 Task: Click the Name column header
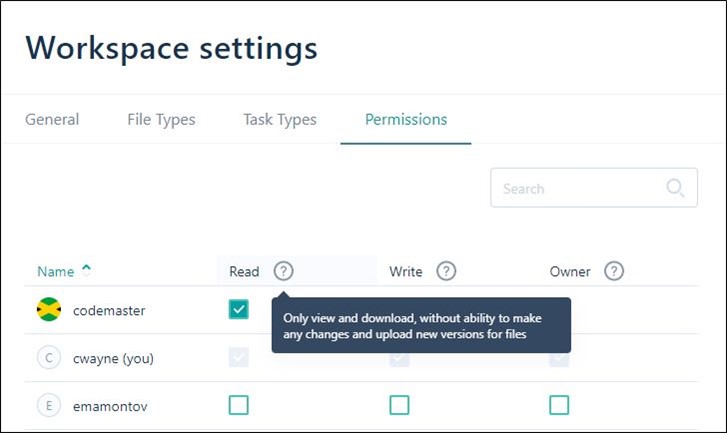(56, 271)
